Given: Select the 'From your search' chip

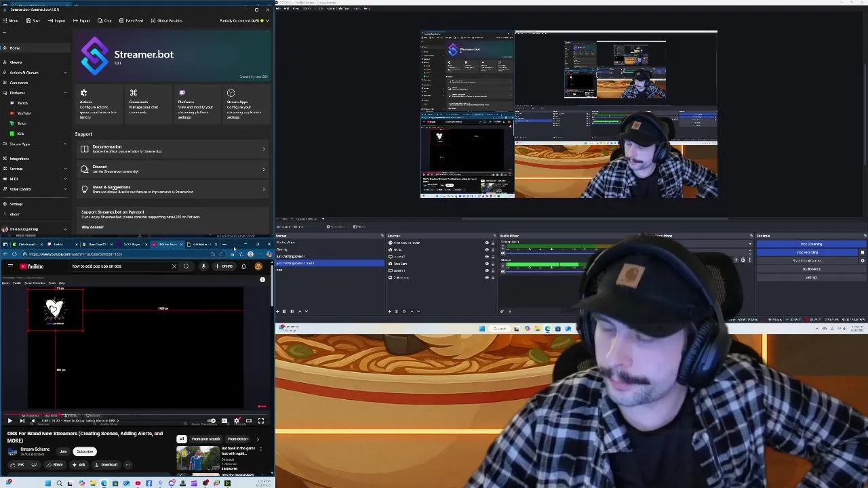Looking at the screenshot, I should pos(205,439).
